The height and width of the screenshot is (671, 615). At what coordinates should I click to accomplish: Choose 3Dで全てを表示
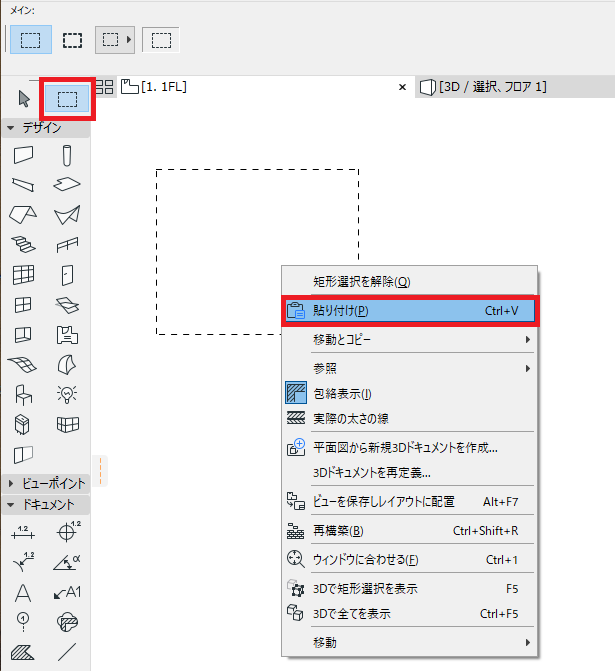coord(410,614)
